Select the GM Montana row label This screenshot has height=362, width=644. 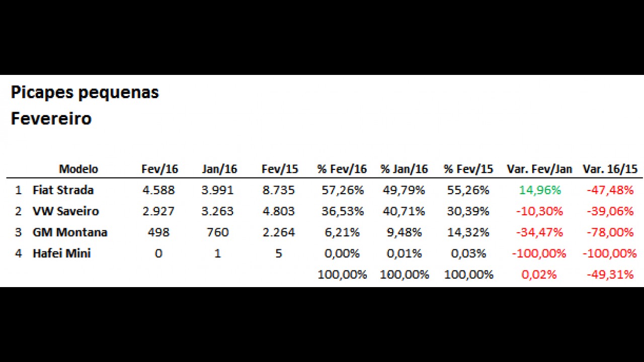70,233
